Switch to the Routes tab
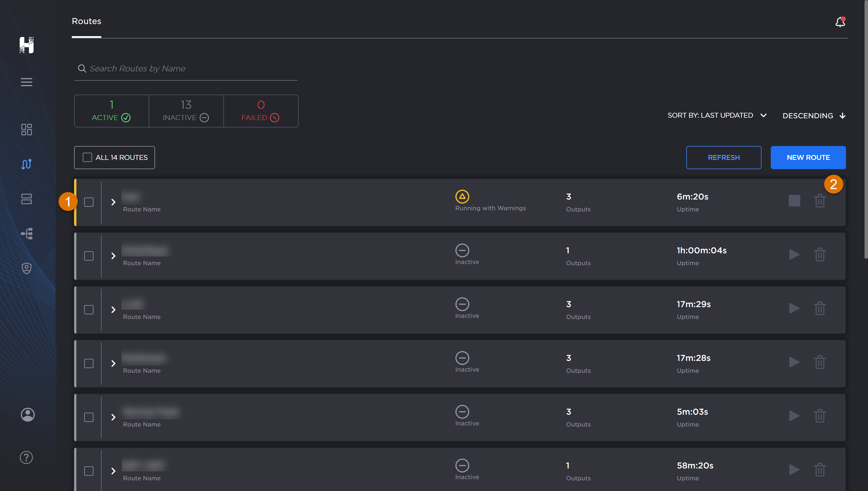Image resolution: width=868 pixels, height=491 pixels. pyautogui.click(x=86, y=21)
